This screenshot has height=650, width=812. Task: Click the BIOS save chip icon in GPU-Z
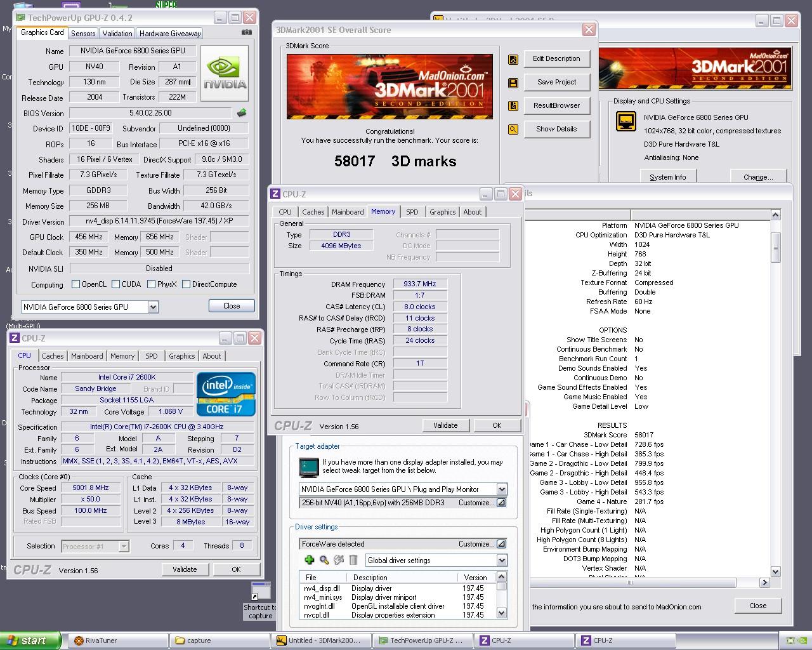click(242, 113)
